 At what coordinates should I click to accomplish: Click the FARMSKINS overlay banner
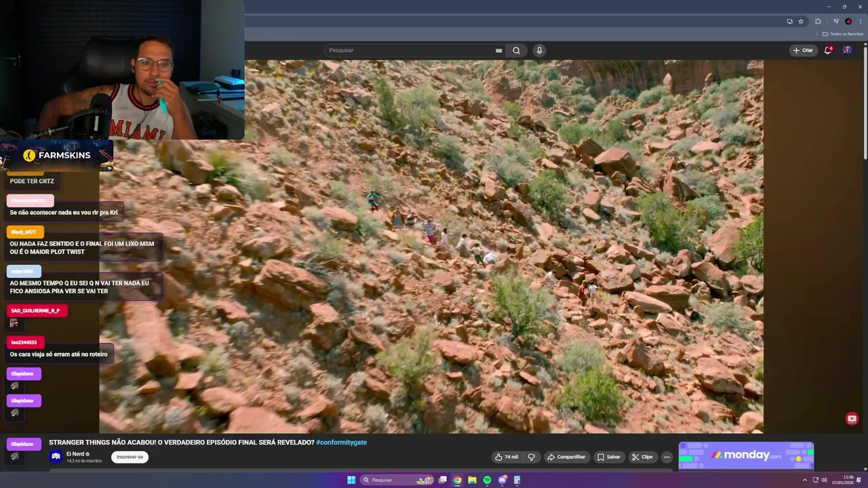click(x=57, y=155)
